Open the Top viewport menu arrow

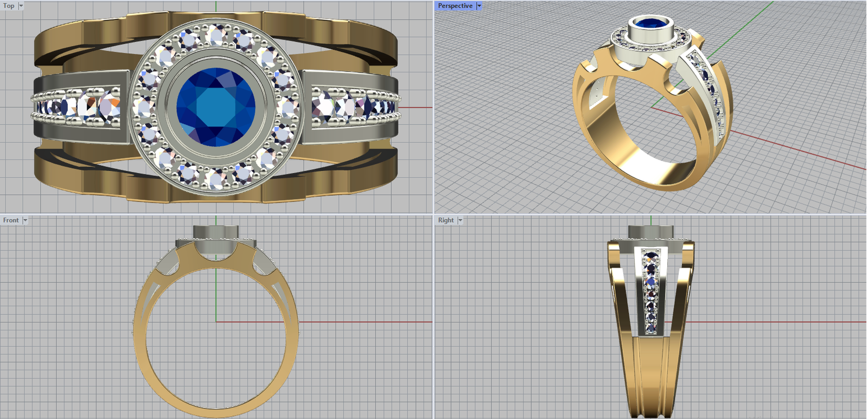(21, 6)
